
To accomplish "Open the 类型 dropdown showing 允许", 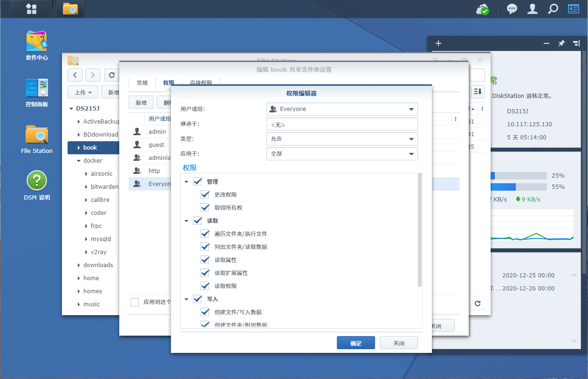I will [342, 139].
